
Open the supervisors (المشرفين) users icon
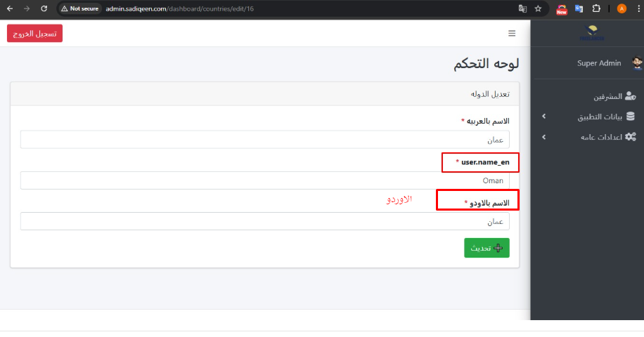click(630, 96)
